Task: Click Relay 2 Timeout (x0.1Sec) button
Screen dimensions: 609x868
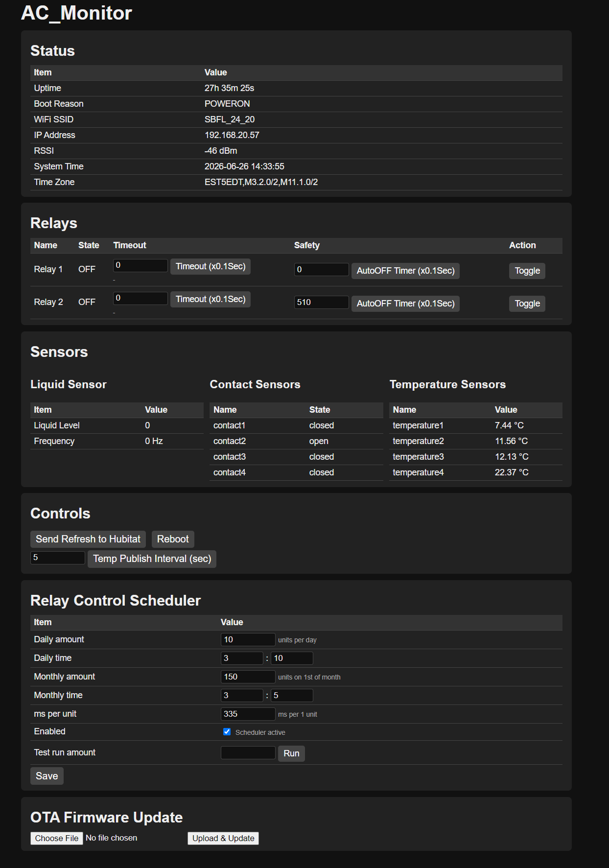Action: [x=211, y=299]
